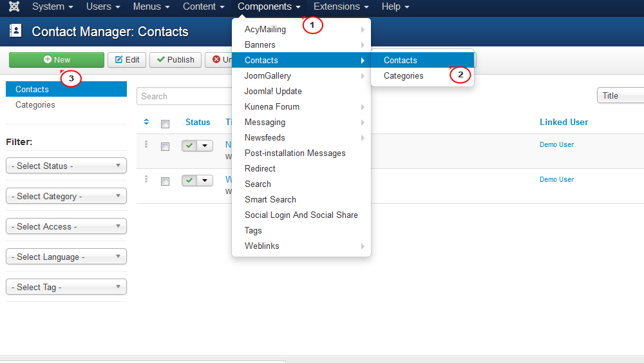The height and width of the screenshot is (363, 644).
Task: Open Demo User link in first row
Action: (x=556, y=144)
